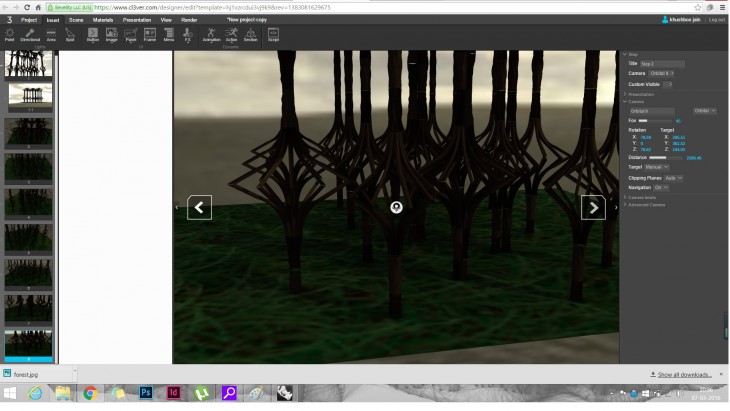The height and width of the screenshot is (411, 730).
Task: Open the Navigation On dropdown
Action: 660,187
